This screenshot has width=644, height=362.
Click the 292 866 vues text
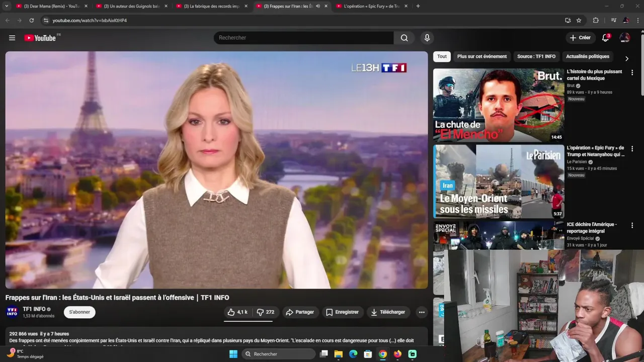[24, 334]
